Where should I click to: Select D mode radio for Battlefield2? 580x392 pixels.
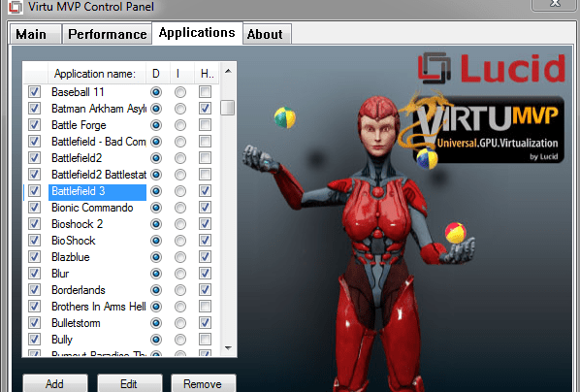coord(156,158)
